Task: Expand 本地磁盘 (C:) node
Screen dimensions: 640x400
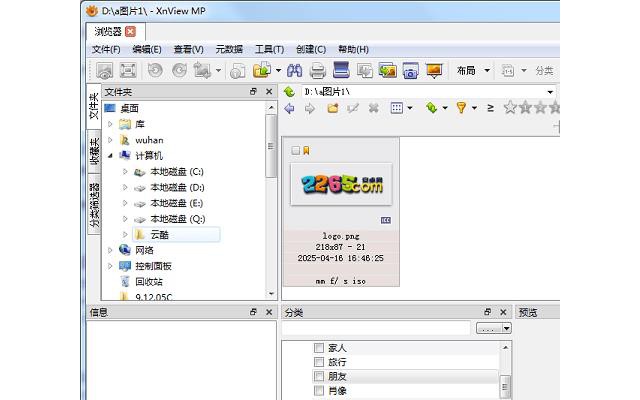Action: click(x=125, y=171)
